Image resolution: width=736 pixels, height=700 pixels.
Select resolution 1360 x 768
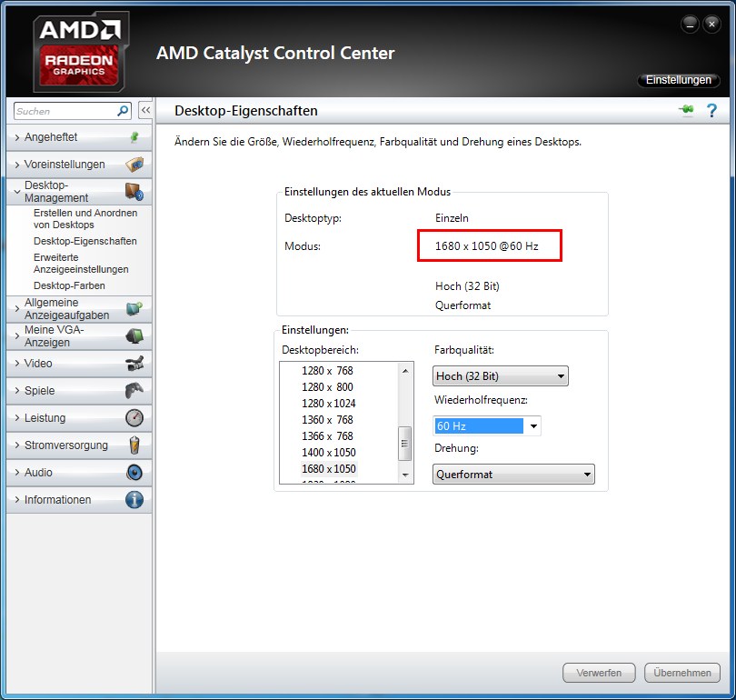[x=328, y=420]
